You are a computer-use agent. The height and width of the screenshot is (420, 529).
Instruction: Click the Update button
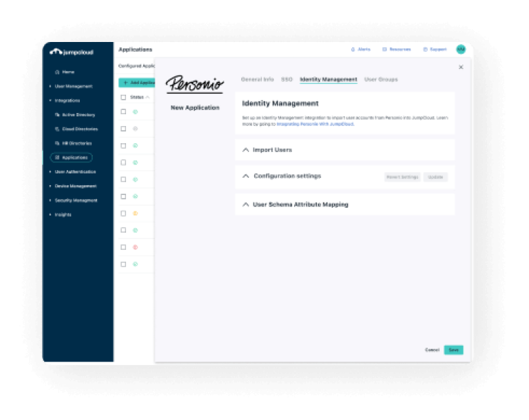(435, 177)
